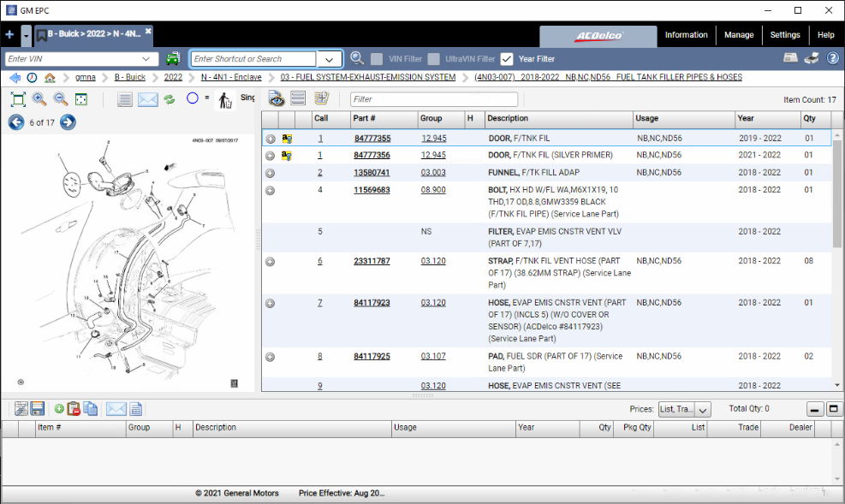Expand the Prices dropdown list
This screenshot has width=845, height=504.
pyautogui.click(x=703, y=410)
